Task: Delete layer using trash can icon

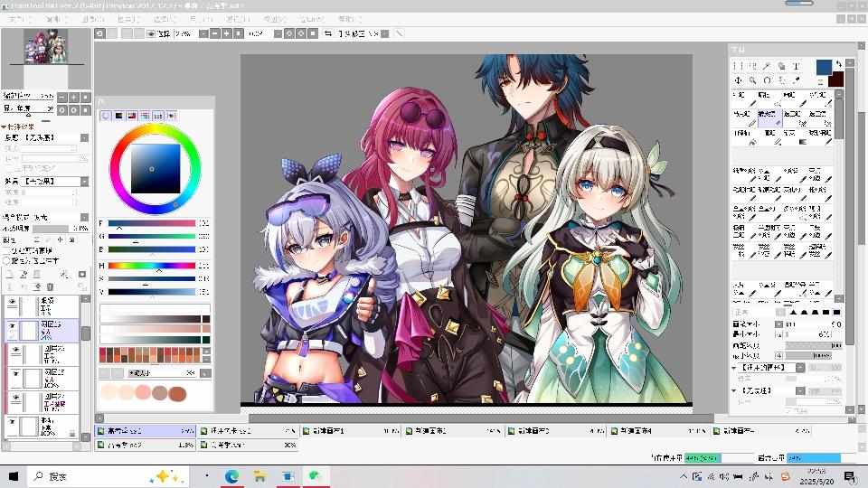Action: click(x=50, y=286)
